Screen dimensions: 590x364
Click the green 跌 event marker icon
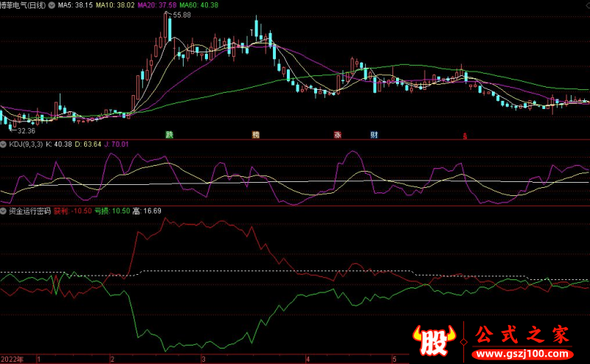(x=170, y=135)
